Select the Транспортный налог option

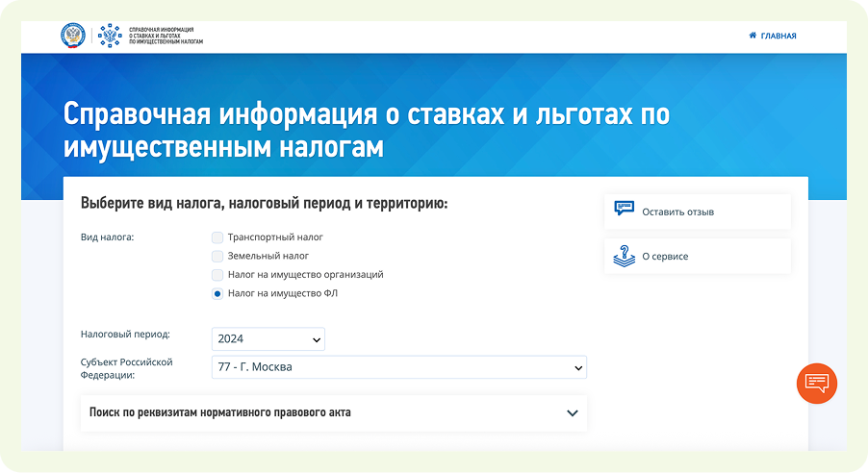click(217, 237)
